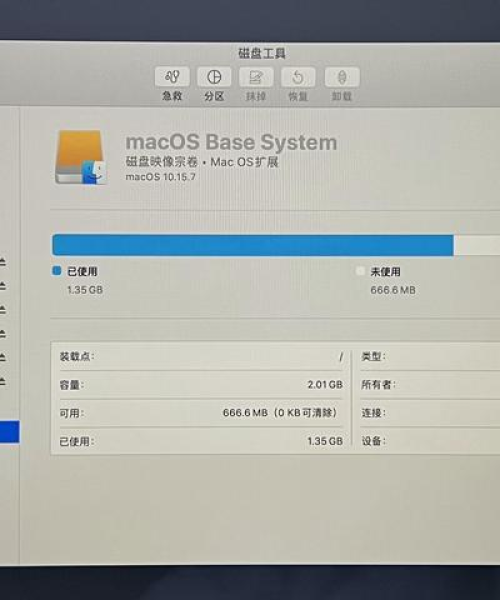Click the Unmount (卸载) toolbar icon
500x600 pixels.
tap(342, 77)
